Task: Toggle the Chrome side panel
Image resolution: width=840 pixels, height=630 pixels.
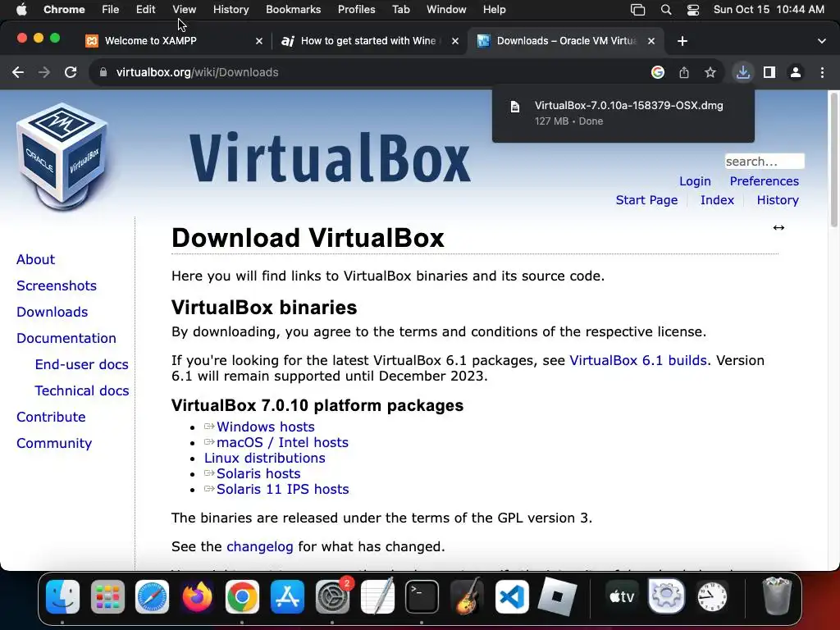Action: point(769,72)
